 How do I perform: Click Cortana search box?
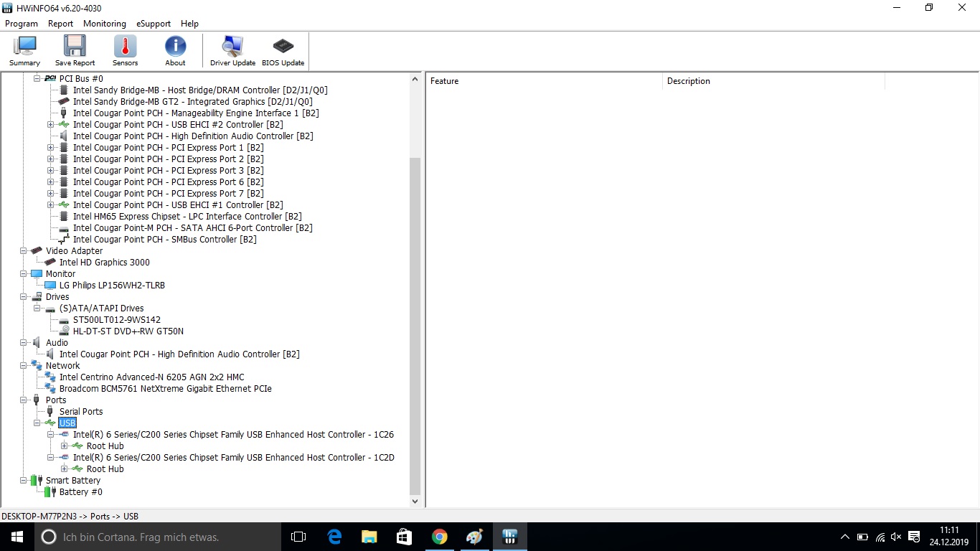point(158,537)
